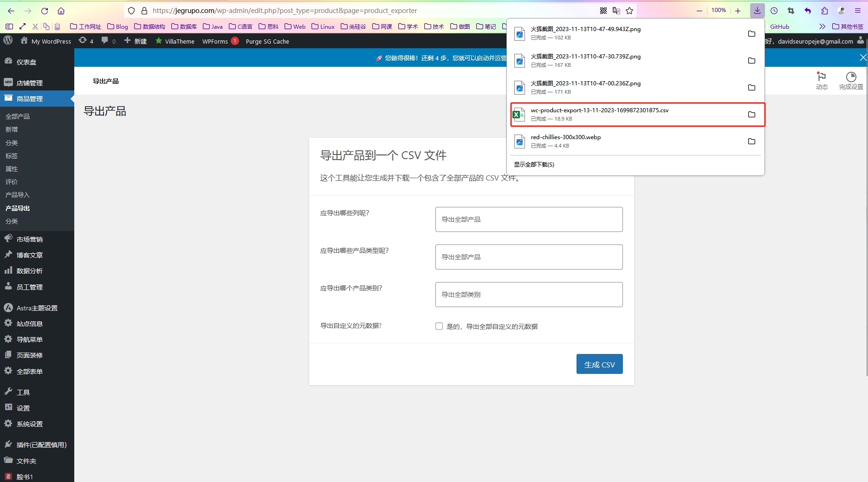Open the columns to export dropdown
Image resolution: width=868 pixels, height=482 pixels.
(x=529, y=219)
